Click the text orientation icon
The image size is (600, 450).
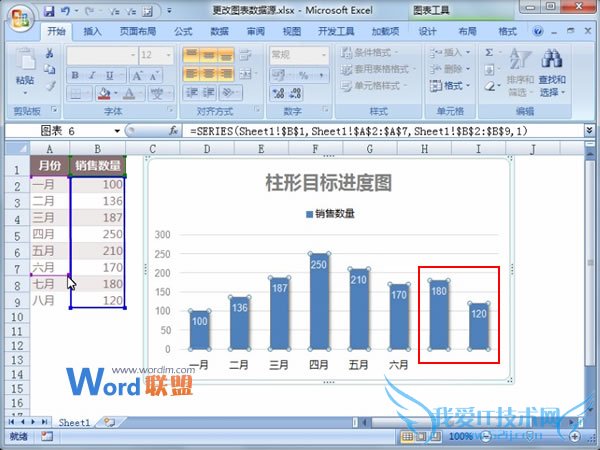coord(227,93)
